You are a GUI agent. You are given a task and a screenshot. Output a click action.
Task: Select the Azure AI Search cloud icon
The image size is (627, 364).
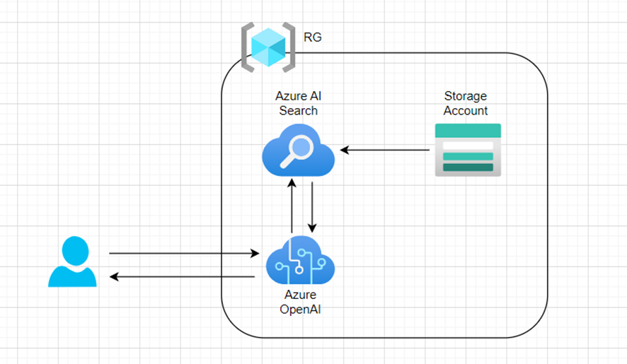pyautogui.click(x=299, y=150)
